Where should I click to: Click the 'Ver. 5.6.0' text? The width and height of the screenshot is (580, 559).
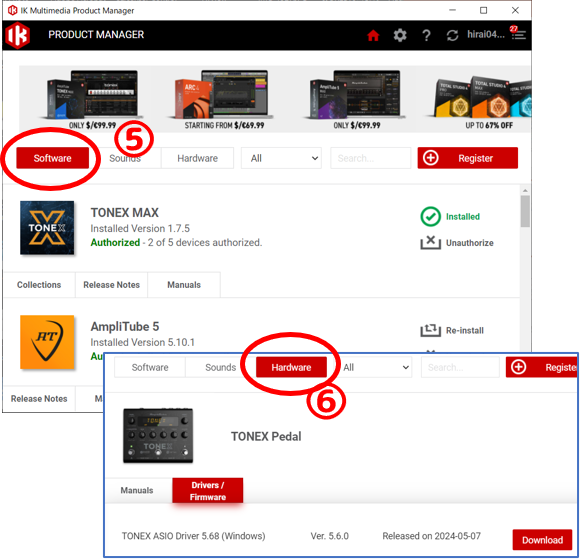point(329,536)
